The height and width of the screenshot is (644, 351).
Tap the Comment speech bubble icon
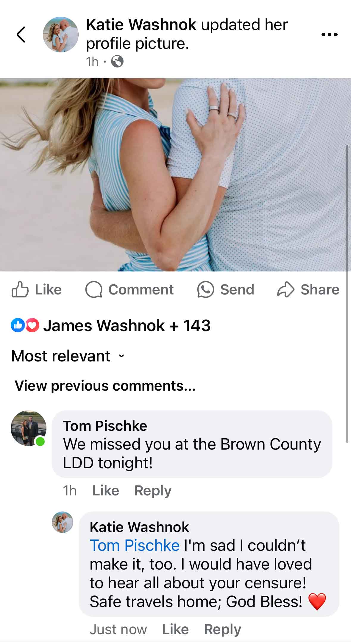coord(94,290)
